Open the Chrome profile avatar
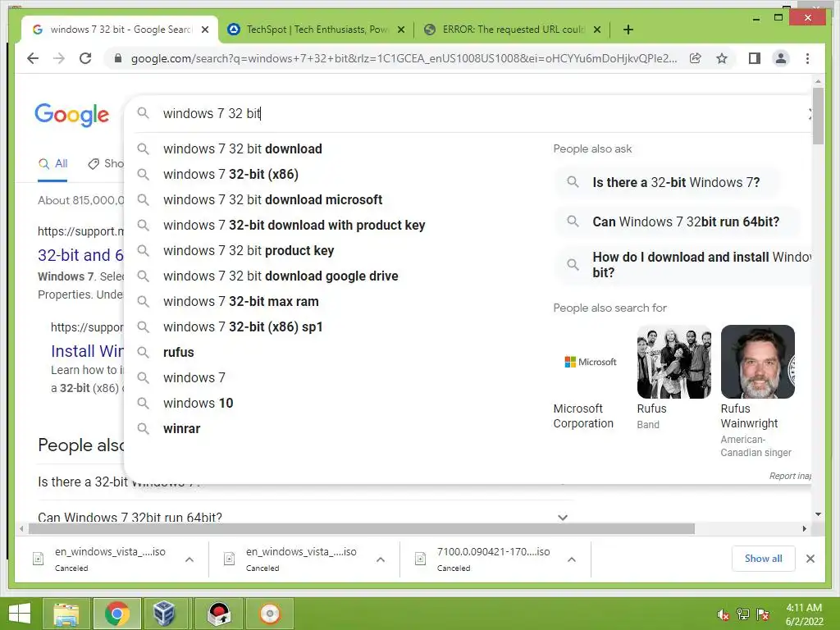The width and height of the screenshot is (840, 630). pos(781,58)
